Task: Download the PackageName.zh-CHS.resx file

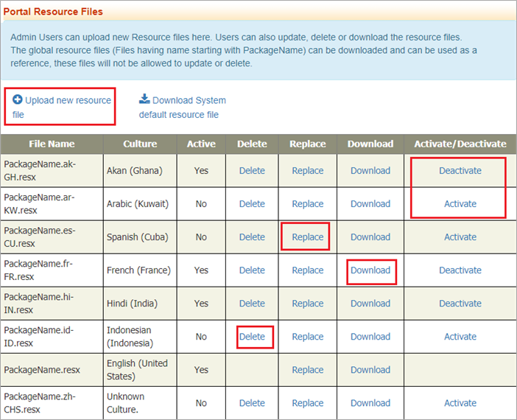Action: pos(370,403)
